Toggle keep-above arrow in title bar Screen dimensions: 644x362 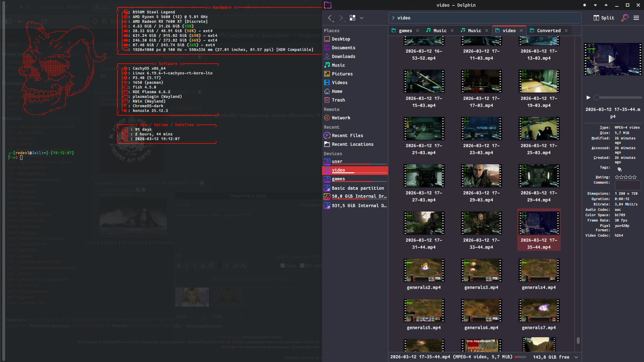click(x=606, y=5)
